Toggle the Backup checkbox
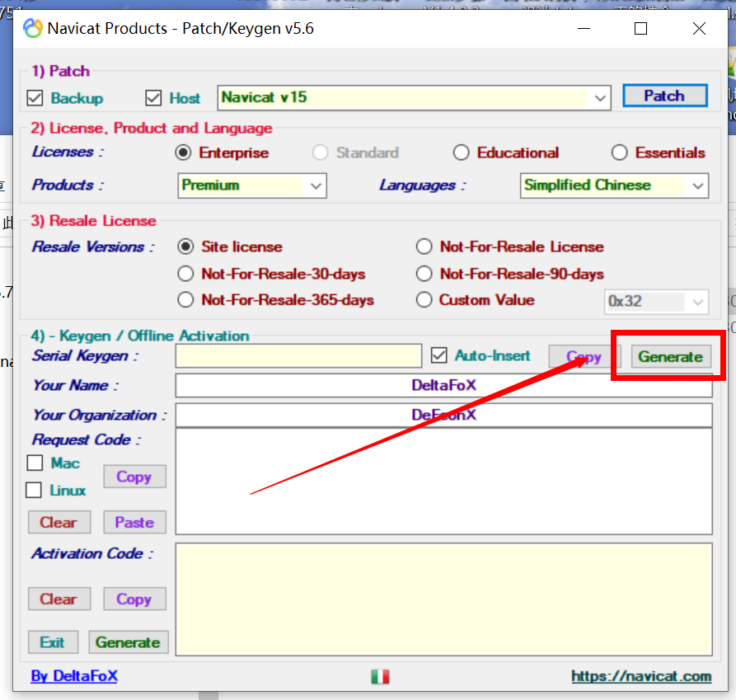The image size is (736, 700). (35, 98)
